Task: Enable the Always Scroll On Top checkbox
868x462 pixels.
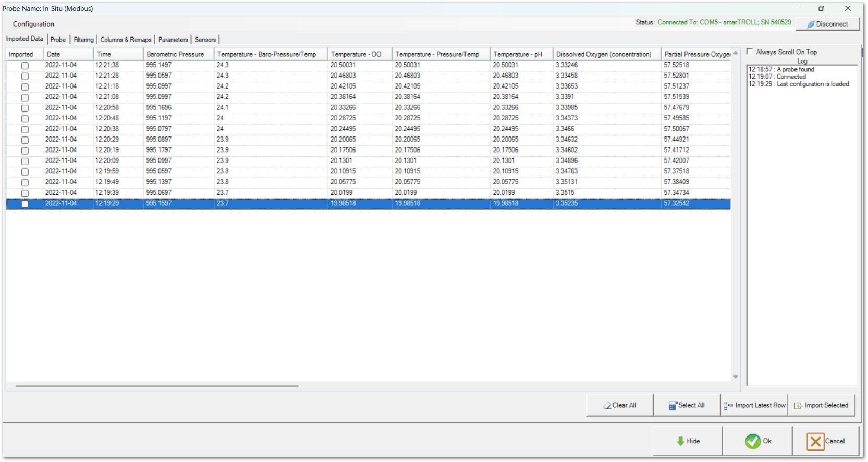Action: (750, 52)
